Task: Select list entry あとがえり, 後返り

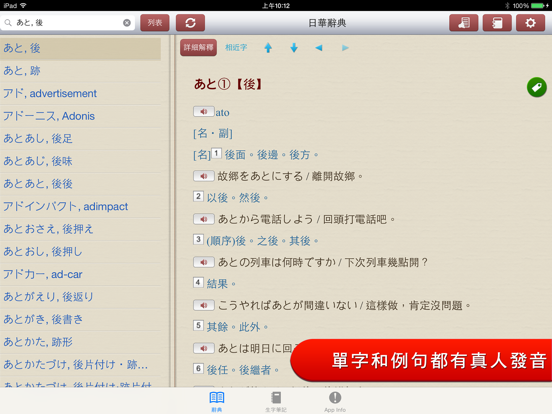Action: point(80,297)
